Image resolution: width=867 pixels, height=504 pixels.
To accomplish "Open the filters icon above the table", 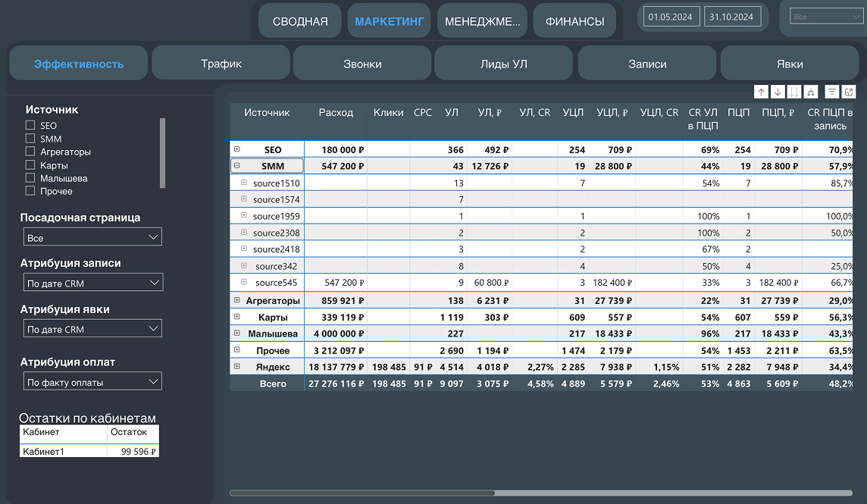I will (831, 92).
